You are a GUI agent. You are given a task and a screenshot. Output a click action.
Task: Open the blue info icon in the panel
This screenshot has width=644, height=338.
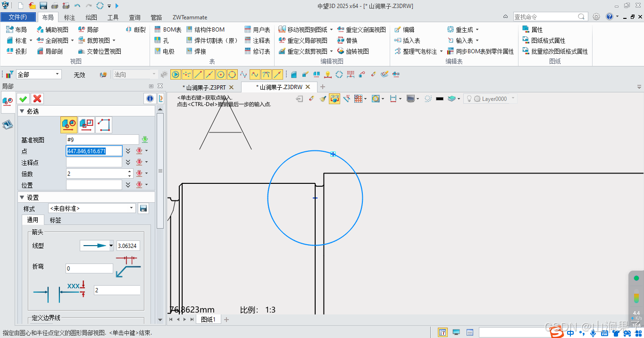pyautogui.click(x=150, y=99)
